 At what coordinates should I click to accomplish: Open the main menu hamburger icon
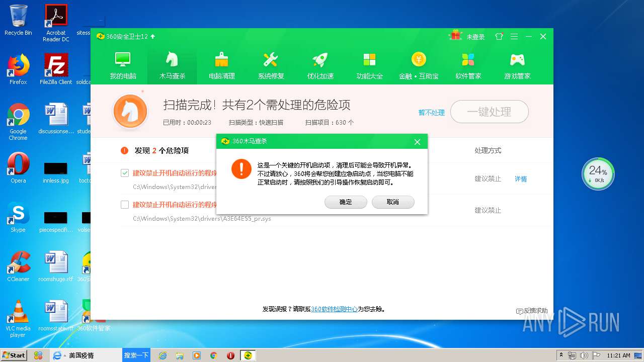pyautogui.click(x=514, y=37)
